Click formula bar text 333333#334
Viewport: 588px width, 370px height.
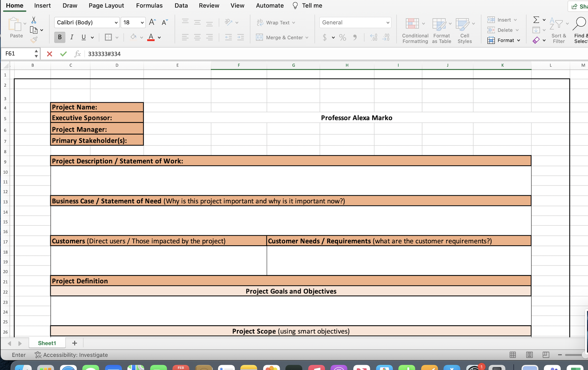[104, 54]
